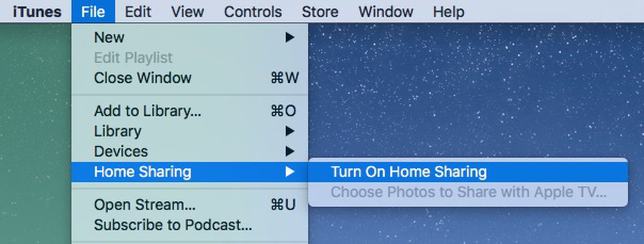Open the Edit menu
644x244 pixels.
pyautogui.click(x=138, y=11)
